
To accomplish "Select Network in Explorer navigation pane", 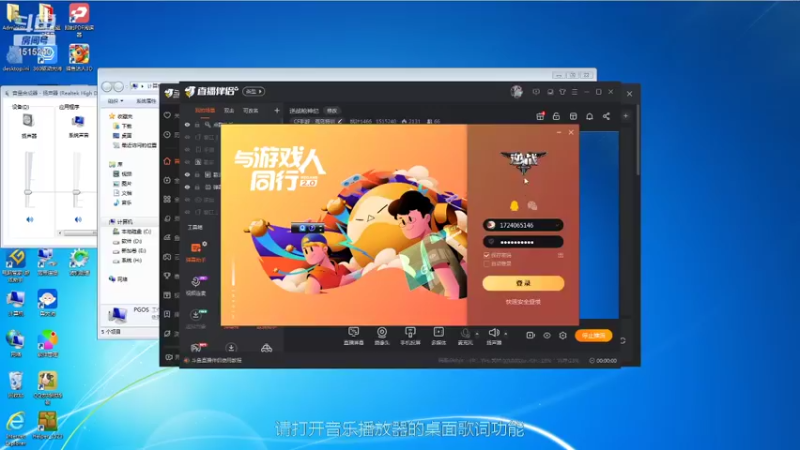I will click(x=118, y=279).
